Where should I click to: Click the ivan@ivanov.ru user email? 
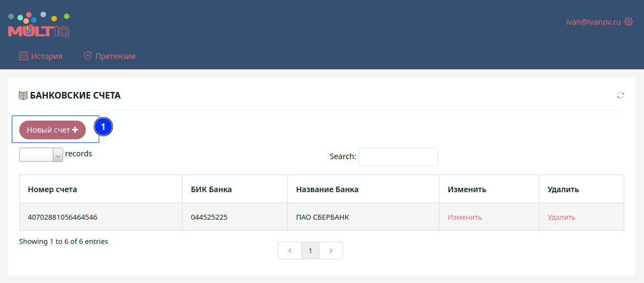pyautogui.click(x=593, y=22)
